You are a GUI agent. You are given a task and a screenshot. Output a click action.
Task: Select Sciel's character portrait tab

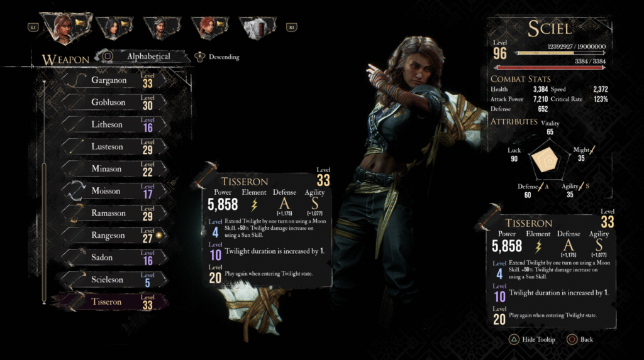[65, 27]
